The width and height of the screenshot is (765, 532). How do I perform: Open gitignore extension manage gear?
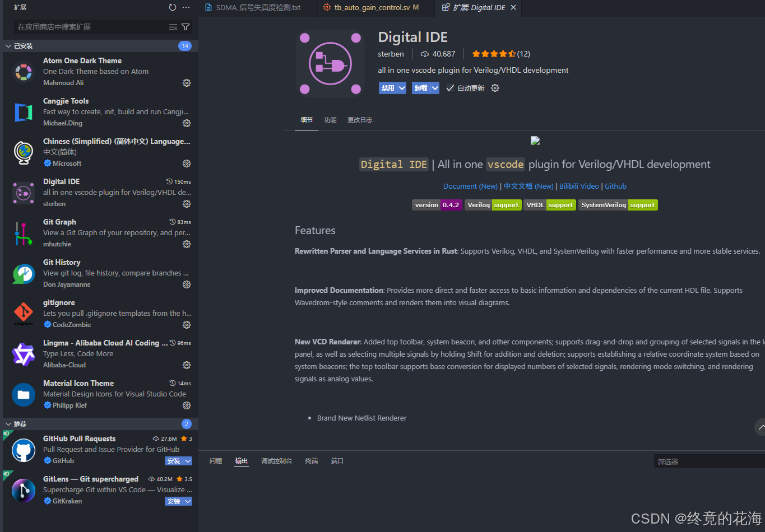(187, 325)
